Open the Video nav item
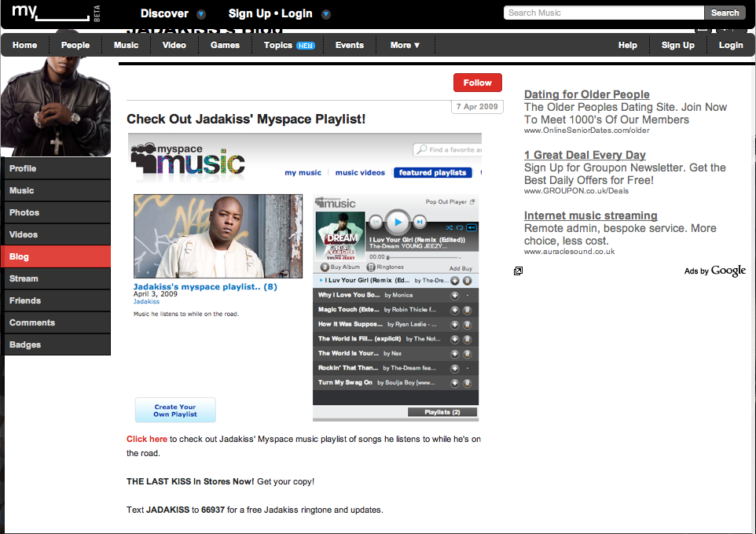 174,46
